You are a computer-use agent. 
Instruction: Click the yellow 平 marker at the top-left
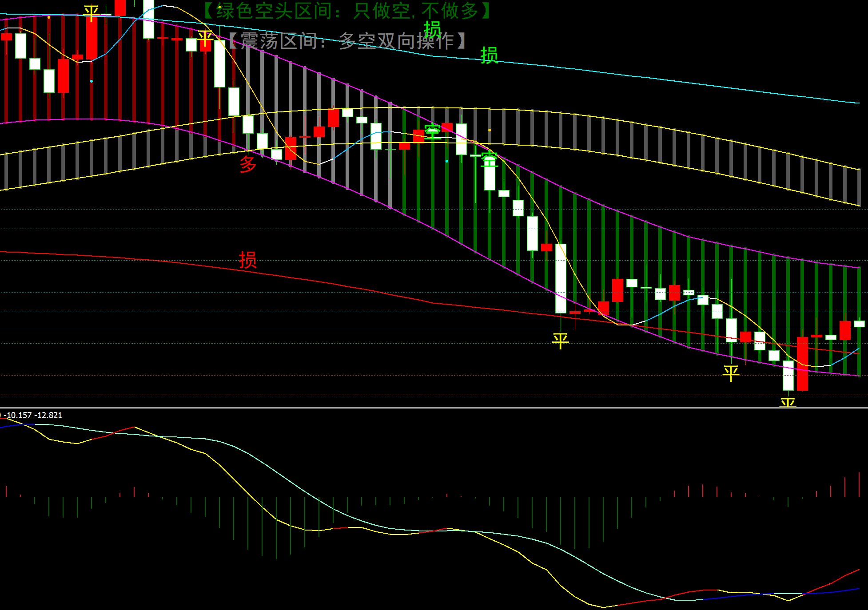click(91, 12)
